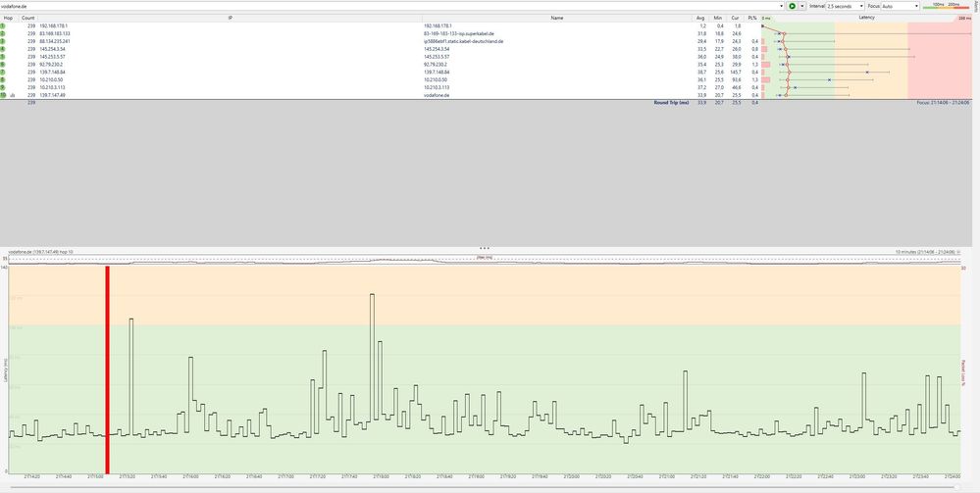Open the 10 minutes timeline range selector
Viewport: 980px width, 493px height.
tap(928, 252)
